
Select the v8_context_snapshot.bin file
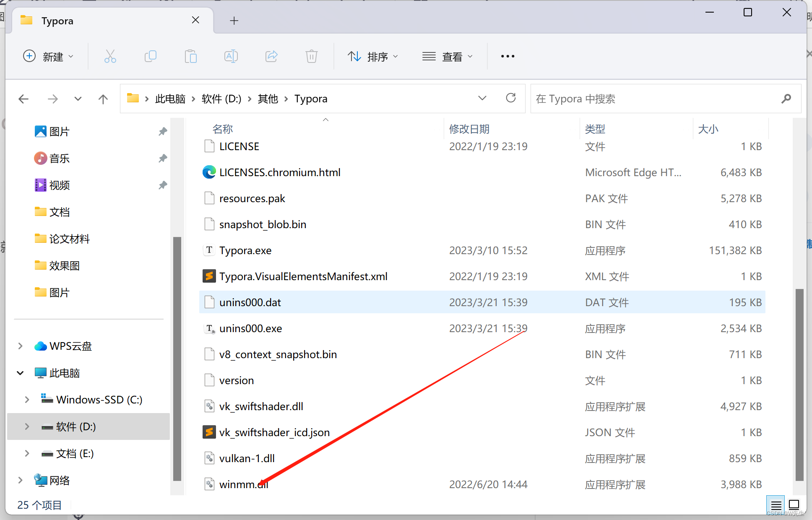[482, 354]
